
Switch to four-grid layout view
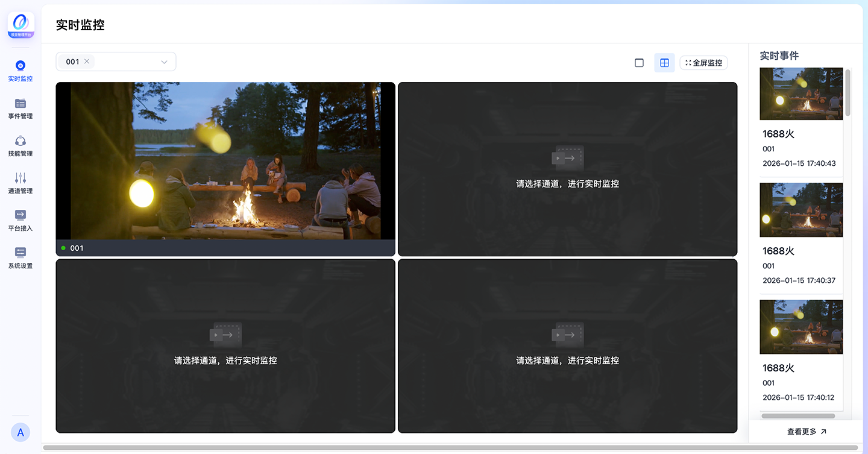664,63
